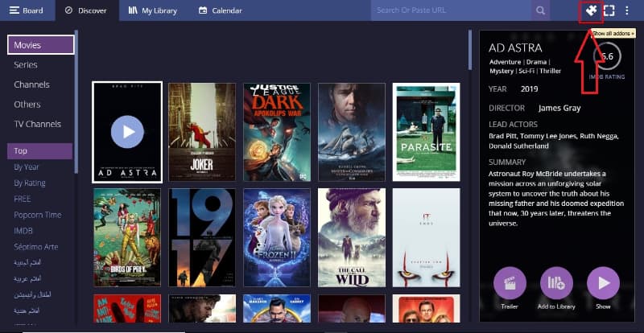Click director name James Gray

click(559, 109)
